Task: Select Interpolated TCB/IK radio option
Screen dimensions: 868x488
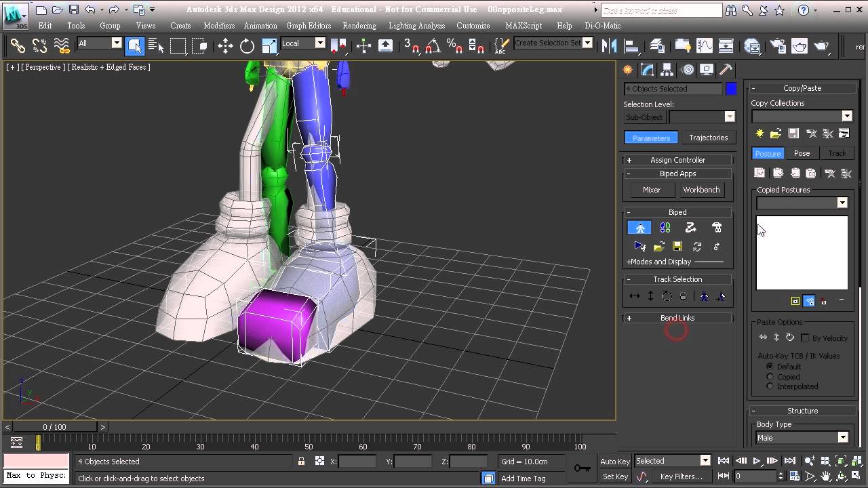Action: click(770, 386)
